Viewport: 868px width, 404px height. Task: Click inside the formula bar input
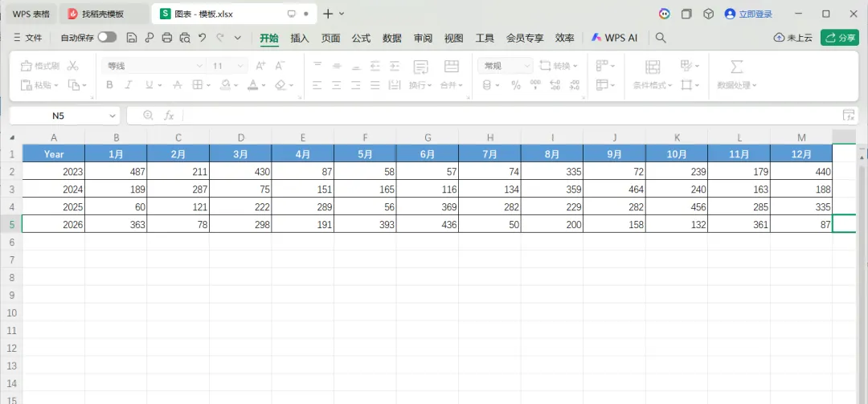coord(510,115)
